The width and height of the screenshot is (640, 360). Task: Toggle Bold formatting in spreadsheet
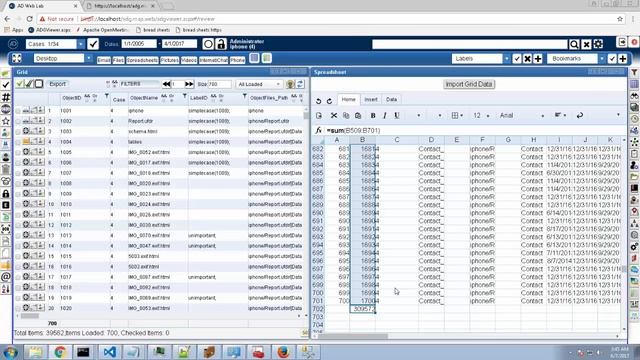click(x=373, y=116)
